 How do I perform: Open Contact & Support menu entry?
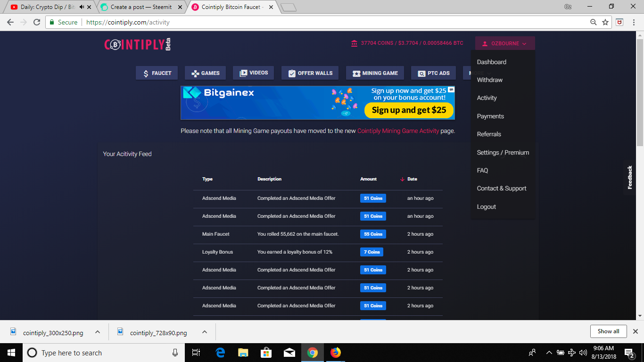click(x=501, y=189)
